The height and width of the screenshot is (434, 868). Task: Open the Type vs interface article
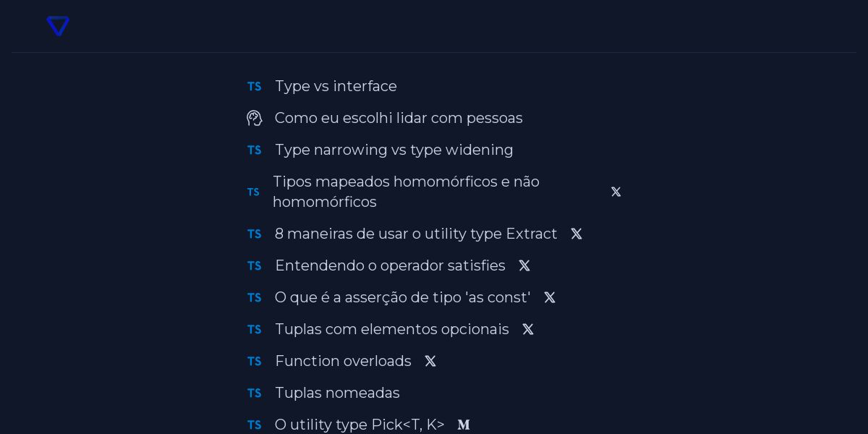click(x=336, y=86)
